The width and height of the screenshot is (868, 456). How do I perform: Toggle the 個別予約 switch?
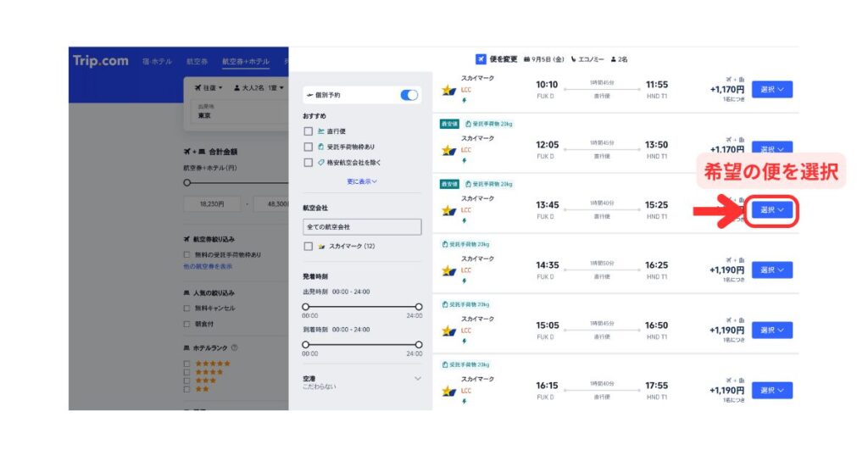(409, 95)
